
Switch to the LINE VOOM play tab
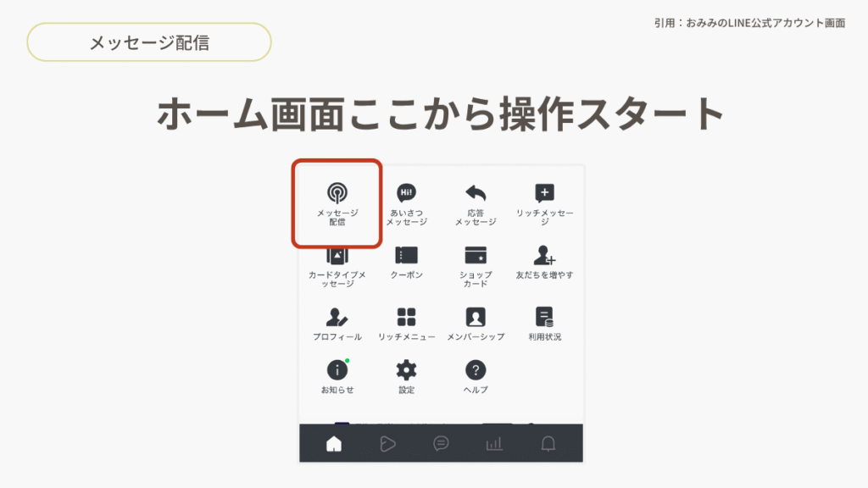coord(387,443)
